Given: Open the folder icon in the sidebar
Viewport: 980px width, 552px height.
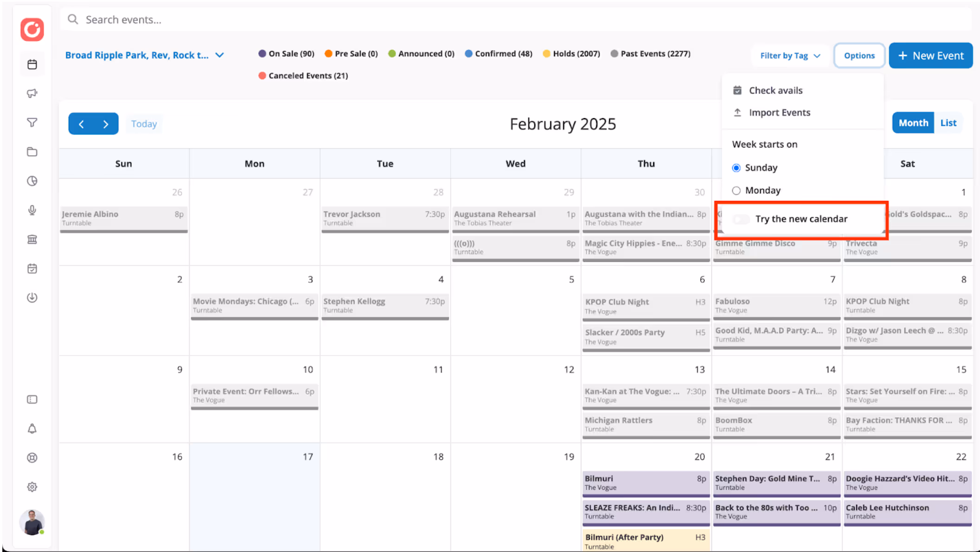Looking at the screenshot, I should pos(32,152).
